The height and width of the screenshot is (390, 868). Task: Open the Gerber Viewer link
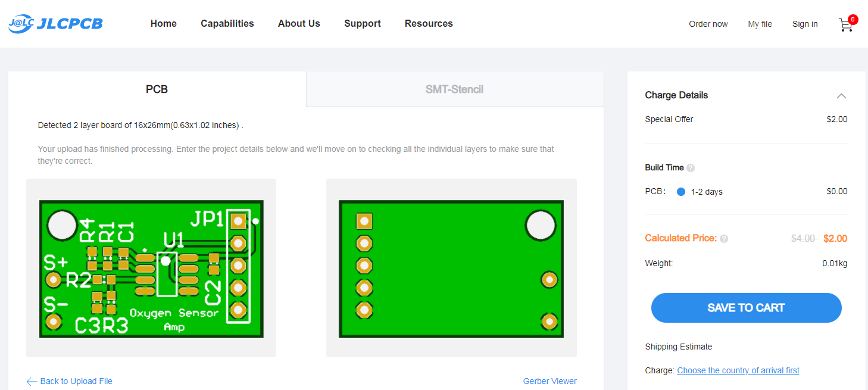click(x=550, y=381)
